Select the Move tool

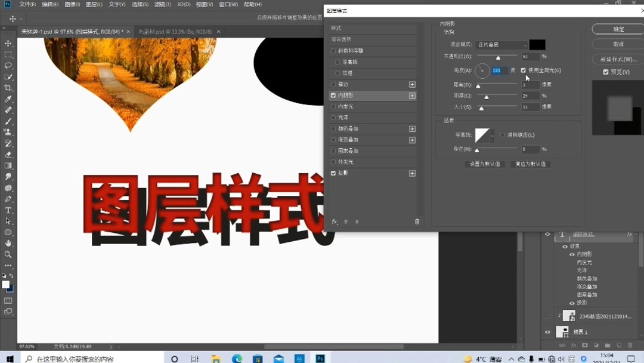[8, 43]
